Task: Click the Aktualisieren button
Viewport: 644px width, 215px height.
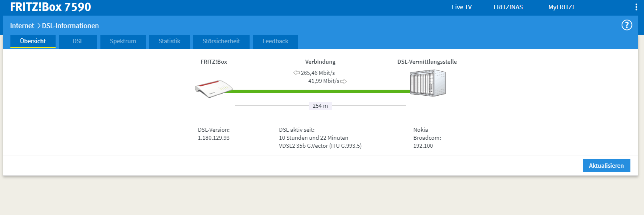Action: 606,165
